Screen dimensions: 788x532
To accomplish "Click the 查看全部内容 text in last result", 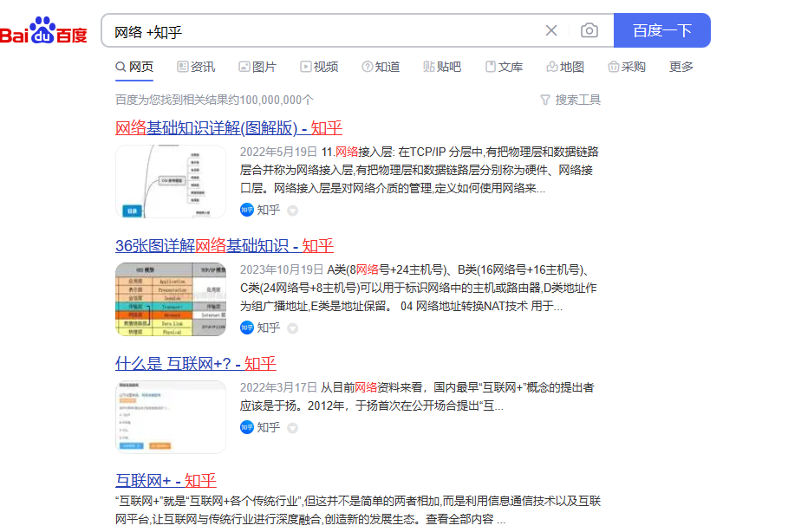I will pyautogui.click(x=459, y=520).
